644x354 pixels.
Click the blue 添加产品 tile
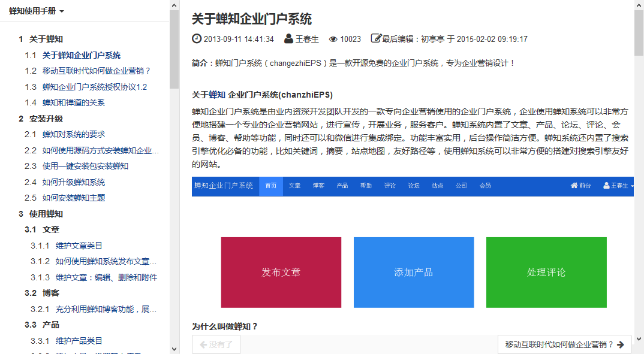[414, 273]
